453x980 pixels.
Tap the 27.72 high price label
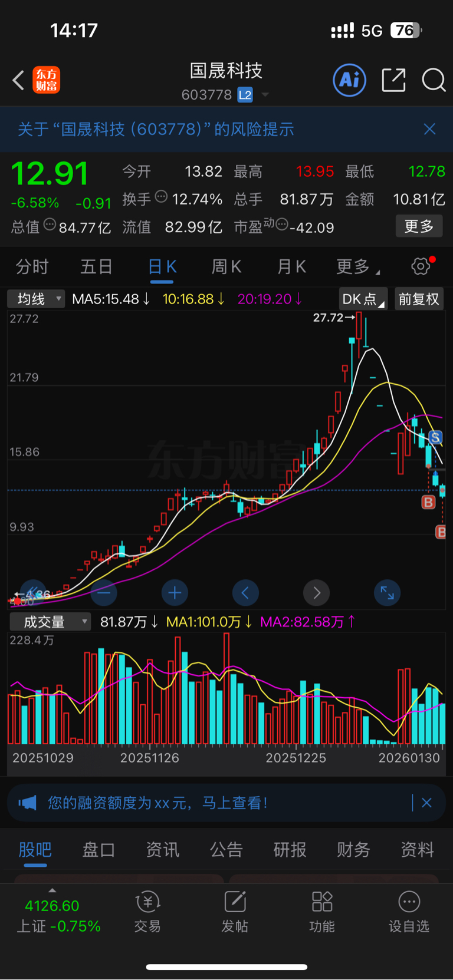[x=328, y=318]
